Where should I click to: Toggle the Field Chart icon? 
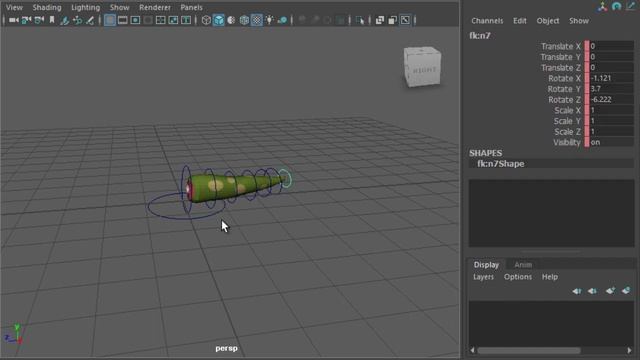click(160, 20)
